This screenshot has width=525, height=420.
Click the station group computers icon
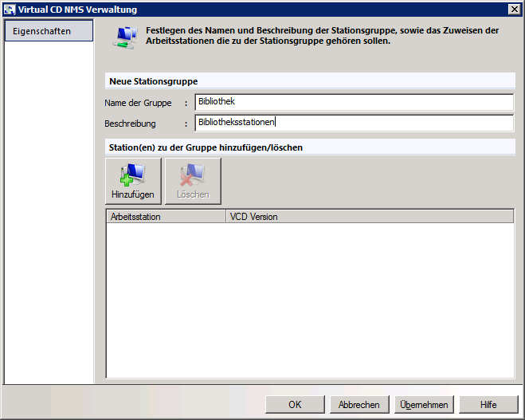pyautogui.click(x=125, y=37)
